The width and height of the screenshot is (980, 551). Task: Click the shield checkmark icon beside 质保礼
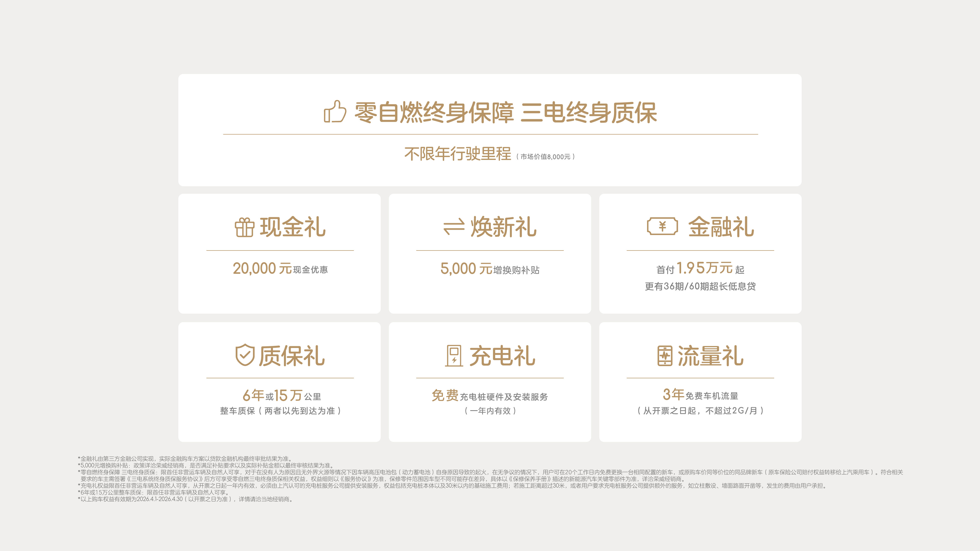(x=245, y=355)
